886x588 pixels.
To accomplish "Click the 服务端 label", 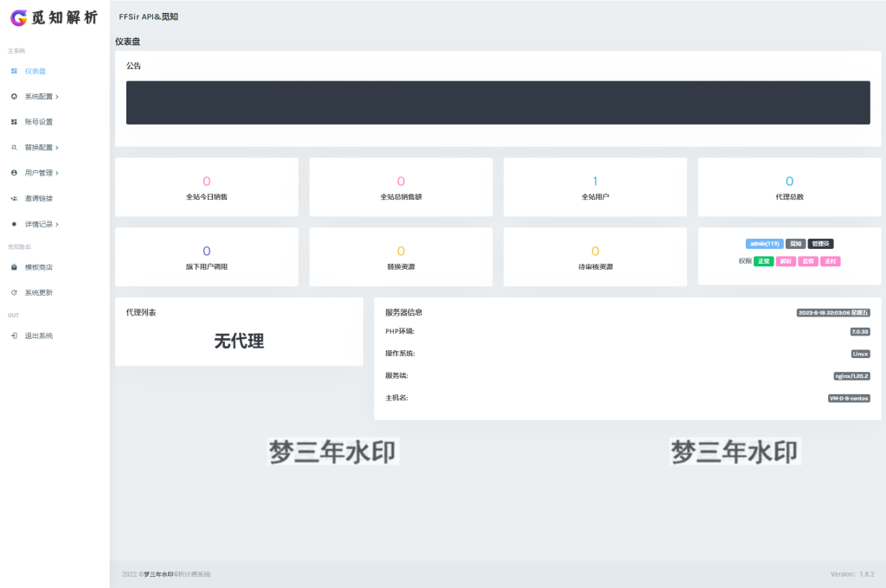I will click(396, 375).
